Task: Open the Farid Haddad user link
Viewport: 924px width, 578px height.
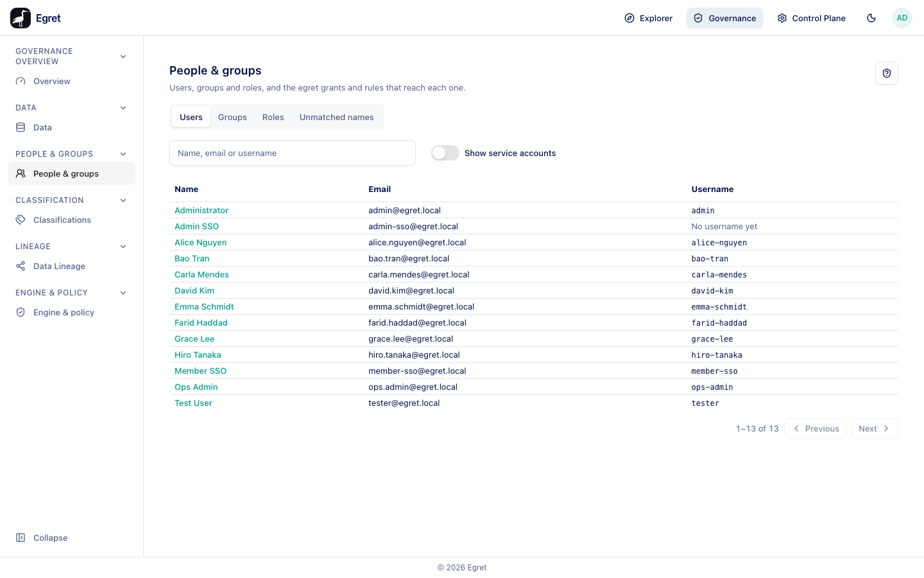Action: (x=201, y=323)
